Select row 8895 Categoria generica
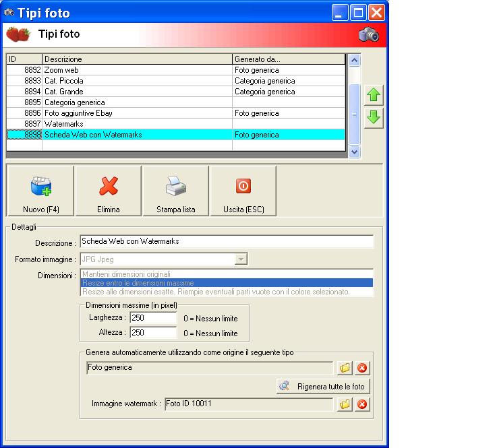Viewport: 493px width, 448px height. [176, 102]
